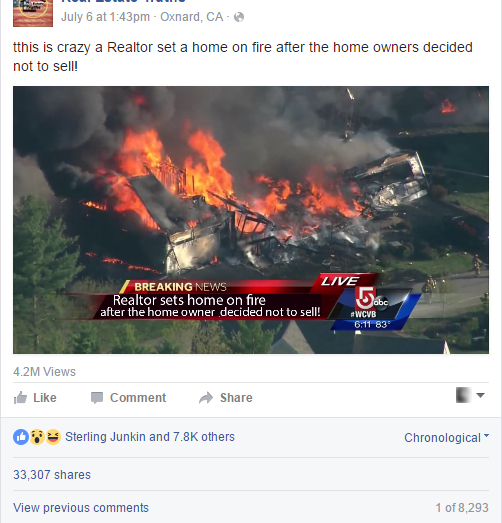Viewport: 502px width, 523px height.
Task: Open the Chronological comment sorting dropdown
Action: tap(447, 437)
